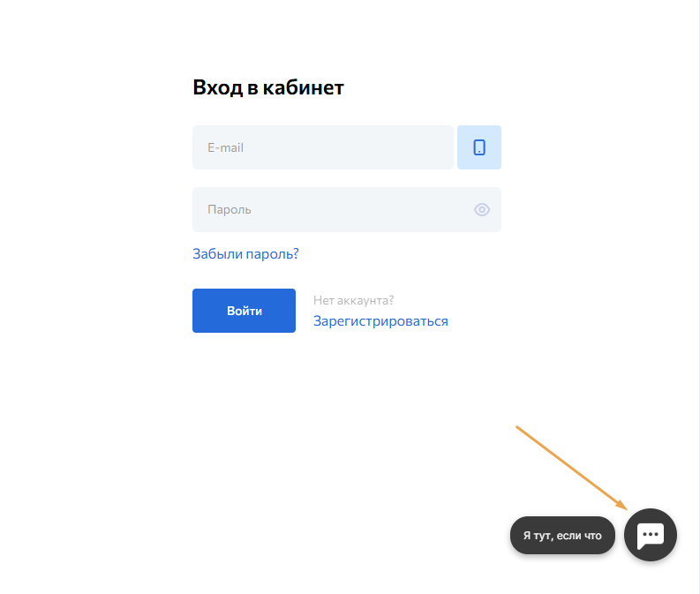The width and height of the screenshot is (700, 594).
Task: Click the 'Я тут, если что' chat label
Action: pyautogui.click(x=562, y=536)
